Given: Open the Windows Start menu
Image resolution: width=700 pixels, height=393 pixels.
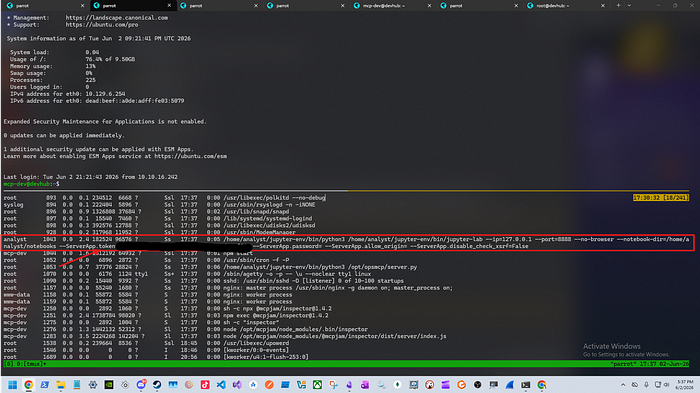Looking at the screenshot, I should click(12, 385).
